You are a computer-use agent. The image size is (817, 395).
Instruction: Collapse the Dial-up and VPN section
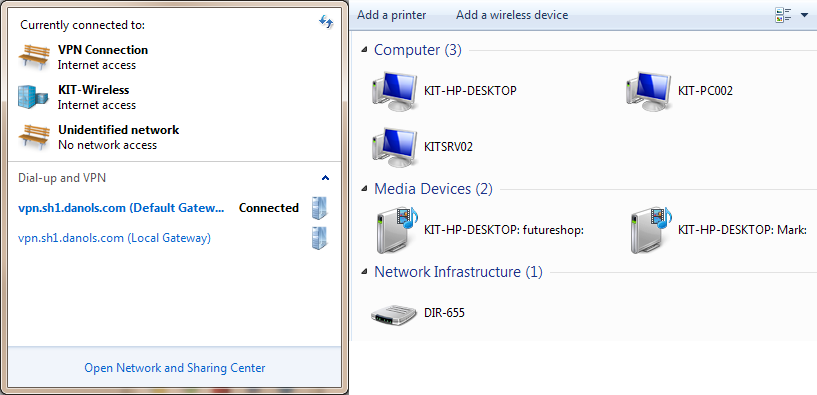(326, 178)
